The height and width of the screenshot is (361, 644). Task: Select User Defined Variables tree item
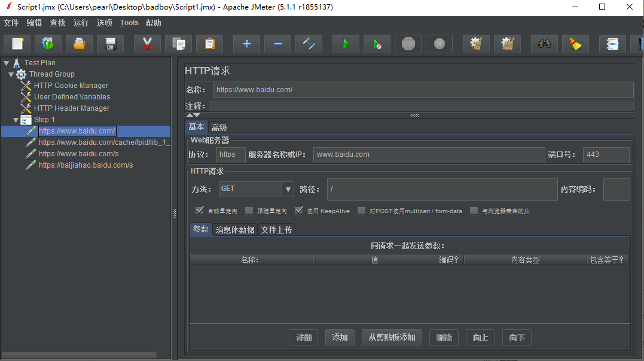point(72,97)
